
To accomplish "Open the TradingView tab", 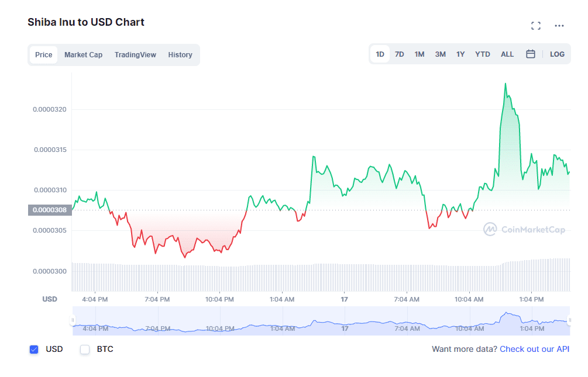I will coord(135,55).
